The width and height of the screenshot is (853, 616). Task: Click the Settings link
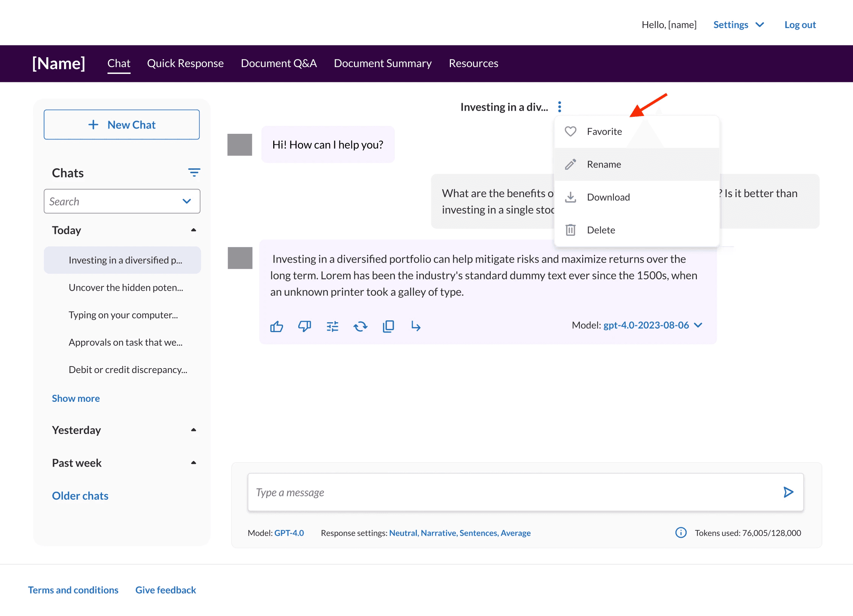pyautogui.click(x=731, y=25)
